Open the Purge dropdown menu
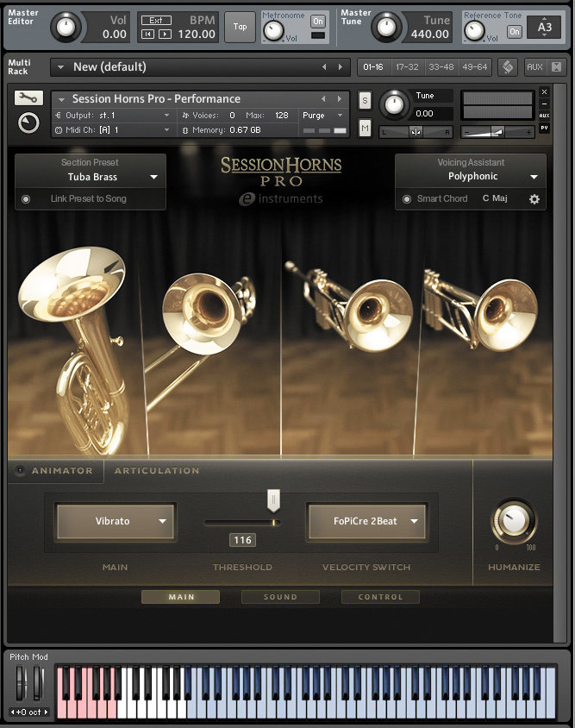575x728 pixels. coord(322,115)
